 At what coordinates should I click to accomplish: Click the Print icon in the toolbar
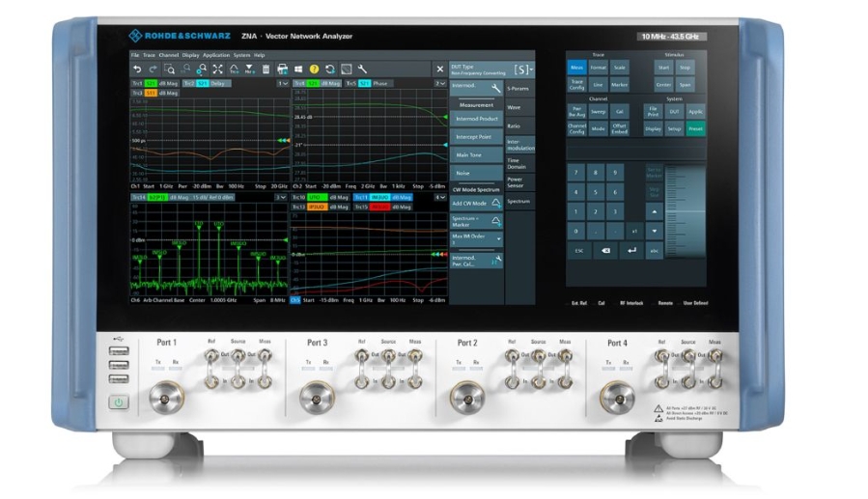(x=283, y=69)
